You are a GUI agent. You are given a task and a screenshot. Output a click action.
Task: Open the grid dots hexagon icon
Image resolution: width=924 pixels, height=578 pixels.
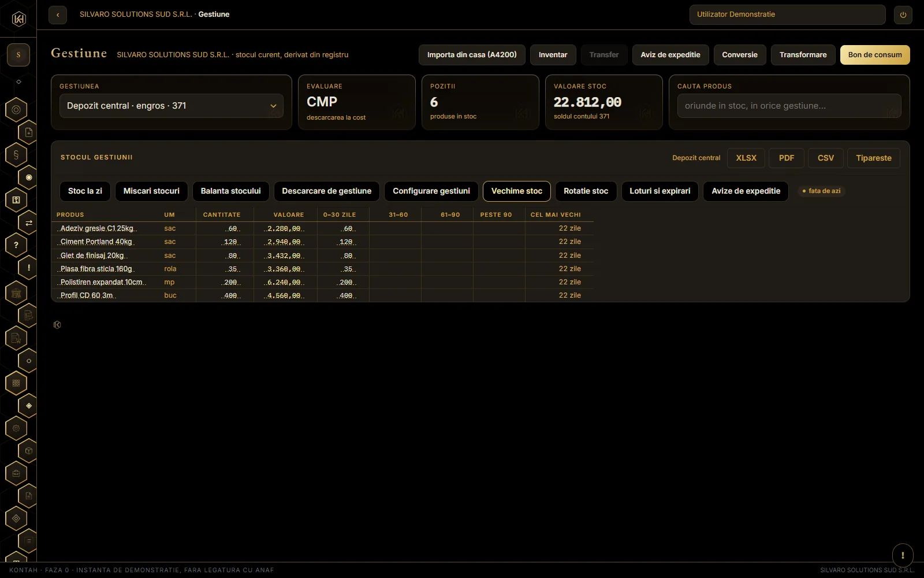coord(16,383)
